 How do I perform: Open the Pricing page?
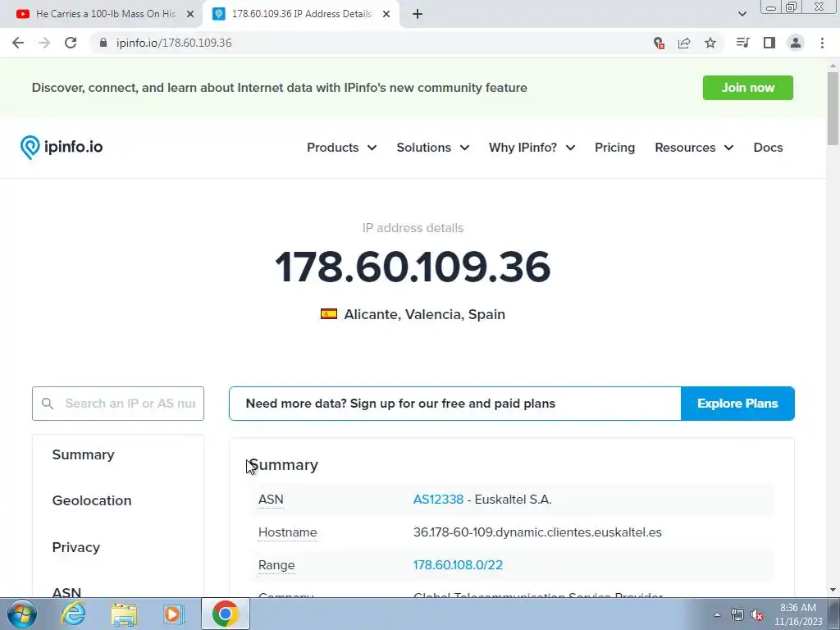pos(614,148)
